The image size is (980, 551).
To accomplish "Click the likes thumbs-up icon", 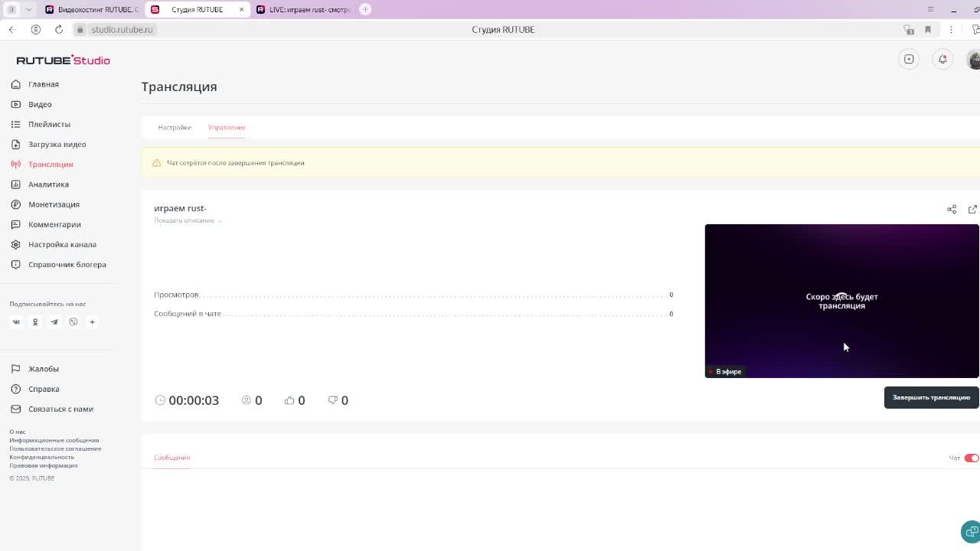I will 289,400.
